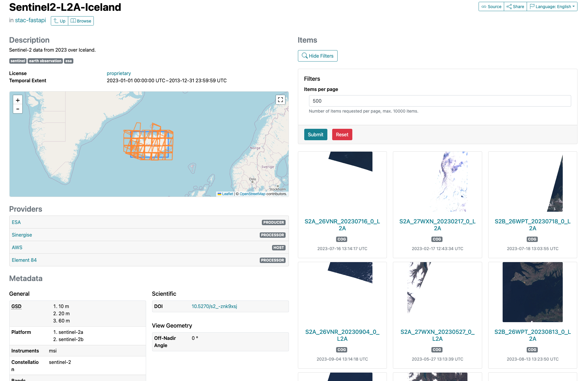Screen dimensions: 588x381
Task: Open the Language: English dropdown
Action: pyautogui.click(x=552, y=7)
